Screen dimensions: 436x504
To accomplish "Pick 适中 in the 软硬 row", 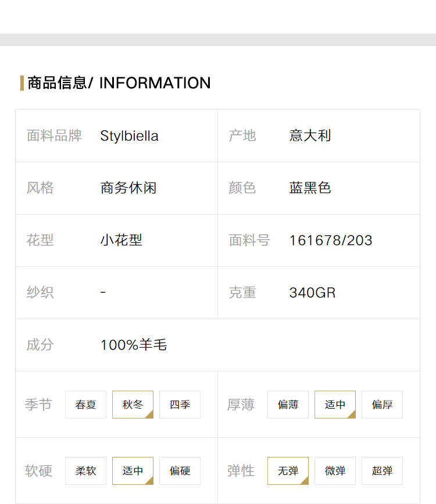I will click(133, 470).
